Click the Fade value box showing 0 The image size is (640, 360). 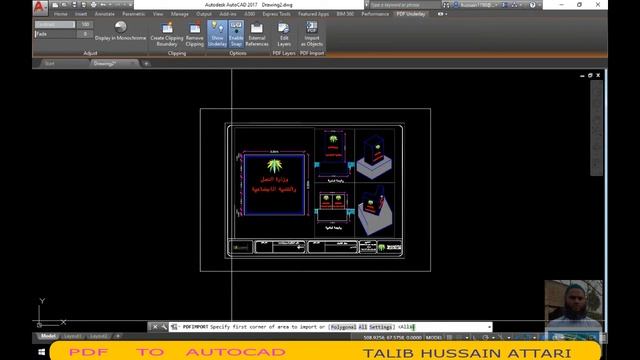click(x=85, y=34)
